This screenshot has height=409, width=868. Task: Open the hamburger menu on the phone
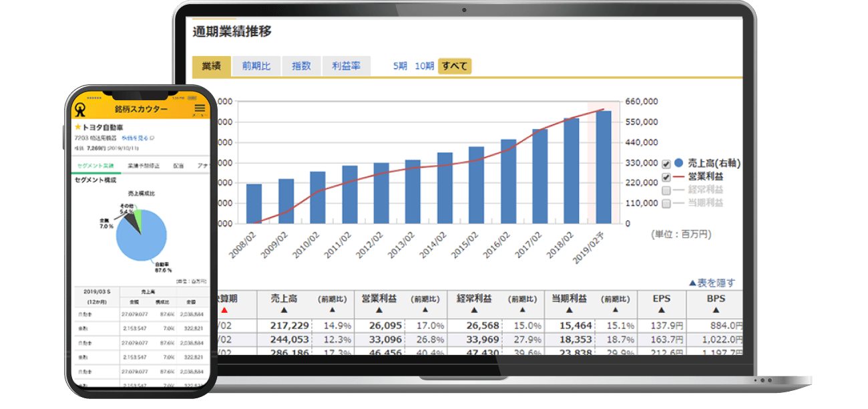[200, 108]
